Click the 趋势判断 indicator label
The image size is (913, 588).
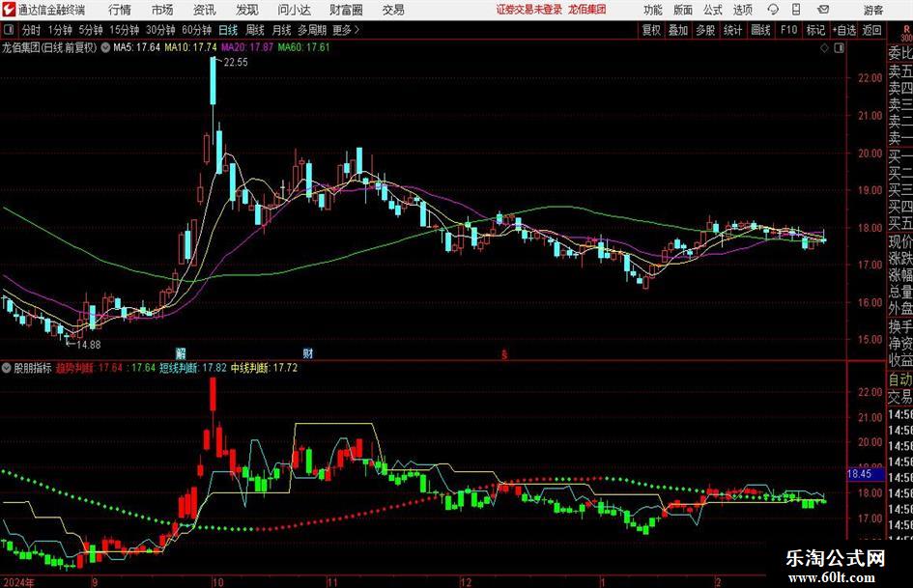[x=74, y=368]
